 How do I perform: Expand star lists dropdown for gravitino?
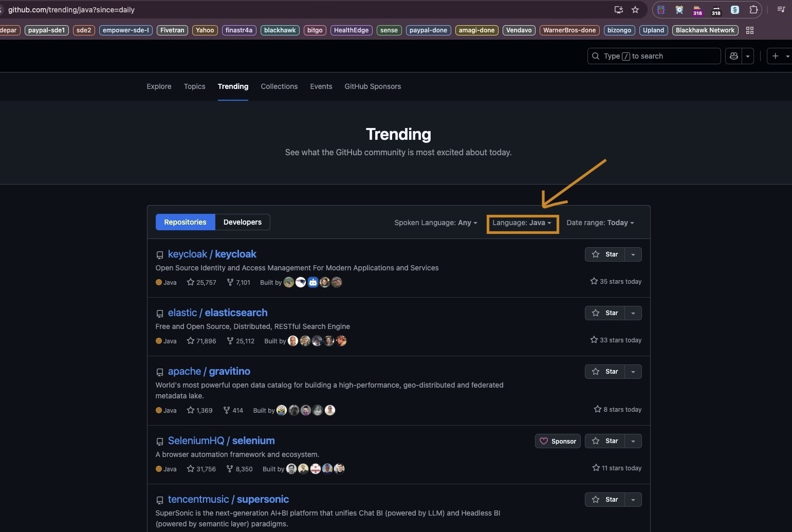633,372
